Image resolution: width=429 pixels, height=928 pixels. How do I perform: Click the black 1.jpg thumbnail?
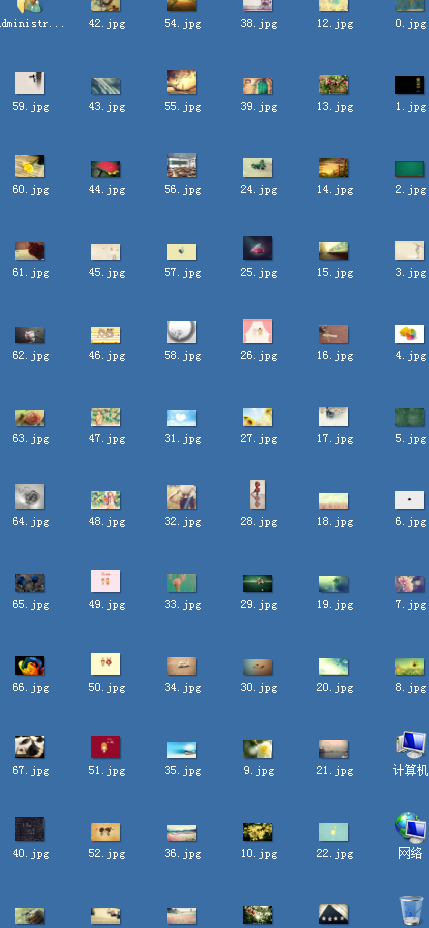409,85
